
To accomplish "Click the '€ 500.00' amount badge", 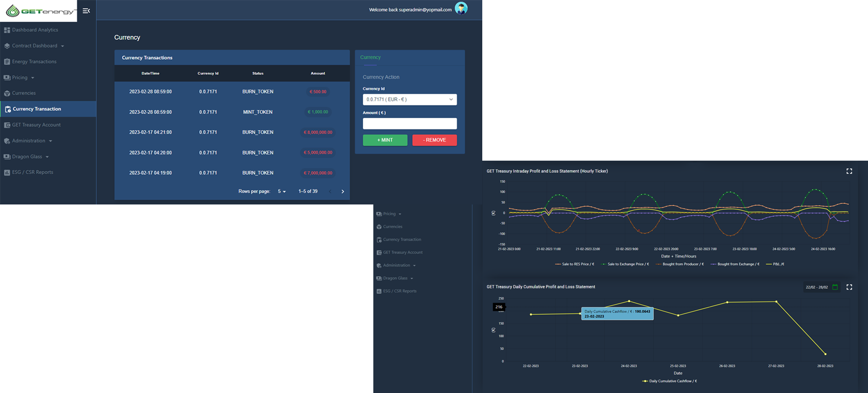I will point(318,92).
